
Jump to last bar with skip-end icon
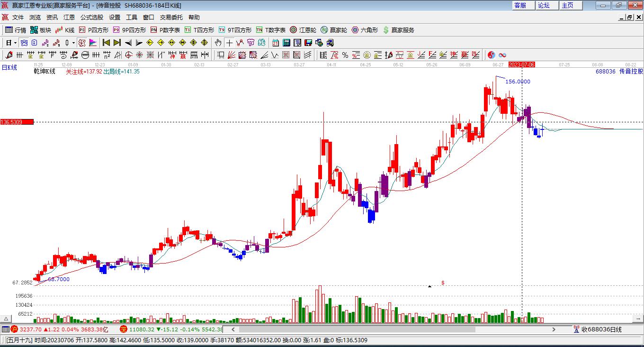click(117, 43)
